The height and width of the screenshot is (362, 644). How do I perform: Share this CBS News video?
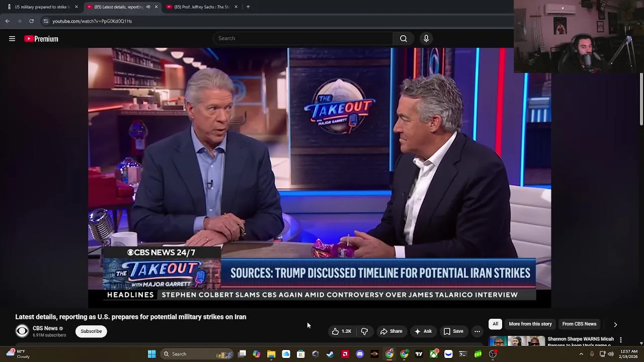[391, 331]
